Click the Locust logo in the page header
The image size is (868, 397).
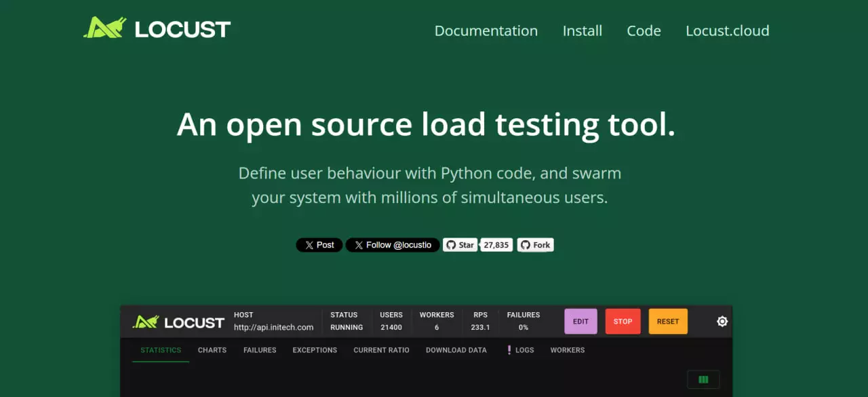click(157, 29)
